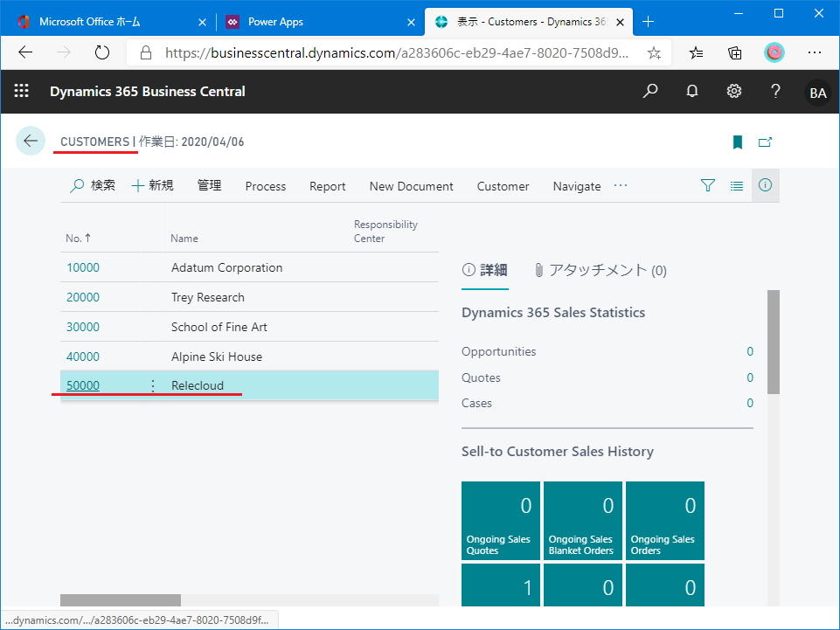Image resolution: width=840 pixels, height=630 pixels.
Task: Open the Customer menu
Action: point(503,186)
